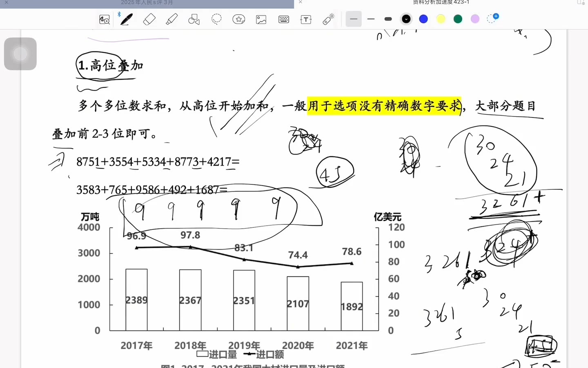This screenshot has height=368, width=588.
Task: Open the handwriting zoom window tool
Action: [105, 19]
